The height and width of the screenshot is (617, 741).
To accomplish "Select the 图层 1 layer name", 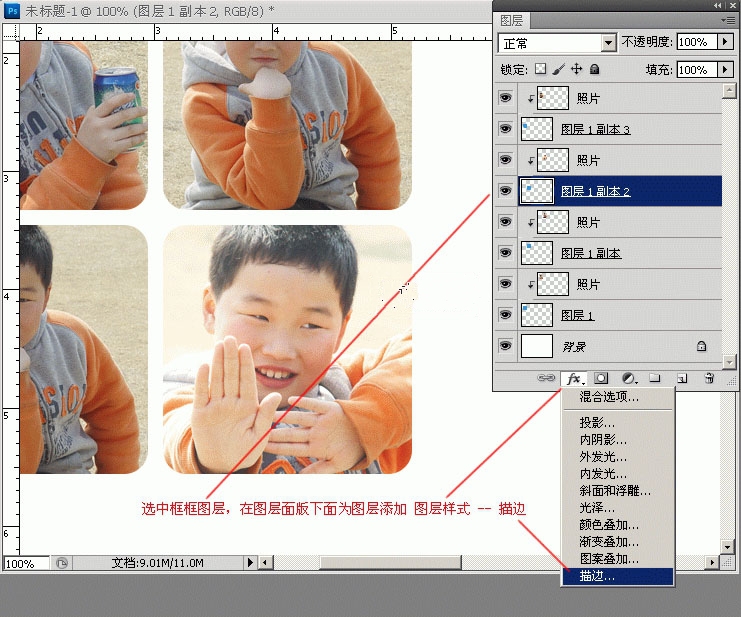I will [x=577, y=315].
